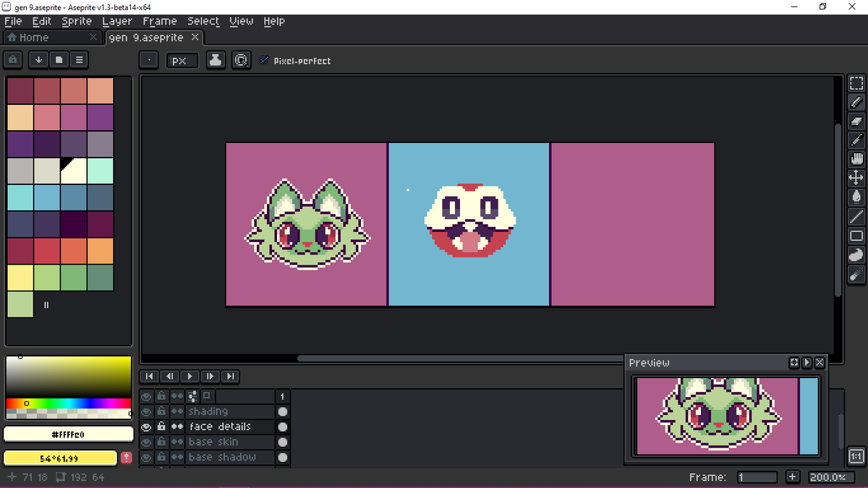Switch to the Home tab
Image resolution: width=868 pixels, height=488 pixels.
pos(52,37)
